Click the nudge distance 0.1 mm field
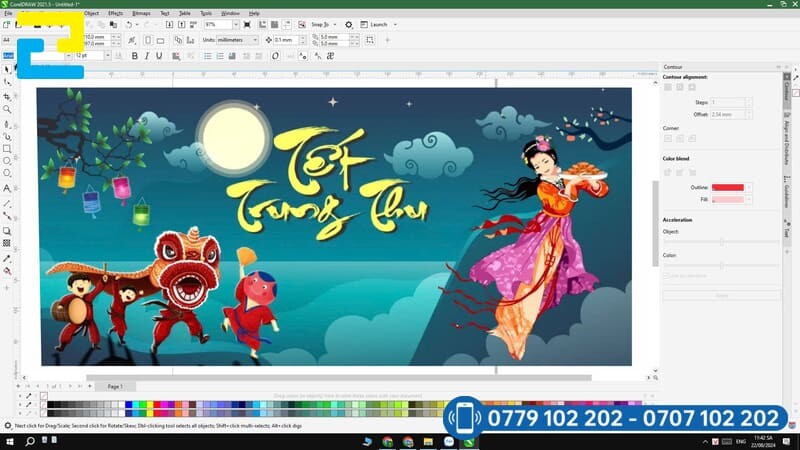Viewport: 800px width, 450px height. [286, 40]
